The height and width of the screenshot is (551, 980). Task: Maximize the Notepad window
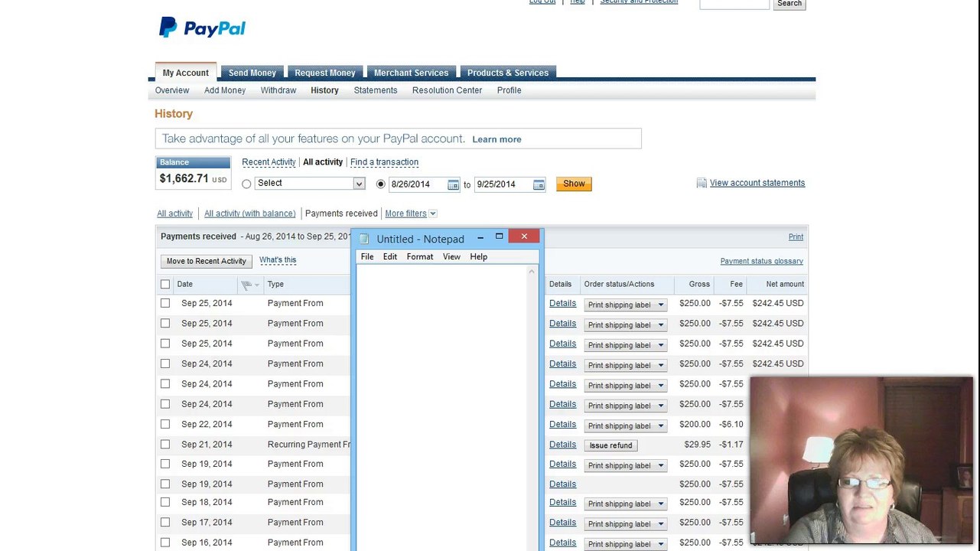[499, 236]
